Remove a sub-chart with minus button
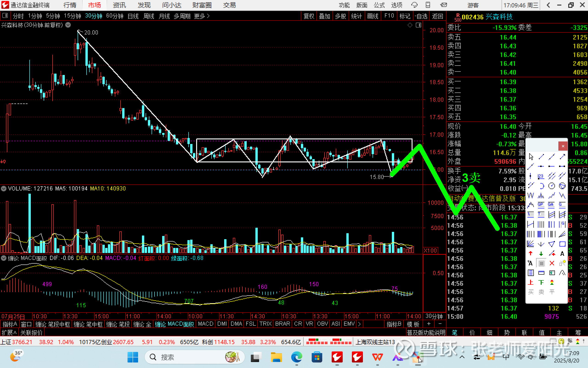 [440, 324]
